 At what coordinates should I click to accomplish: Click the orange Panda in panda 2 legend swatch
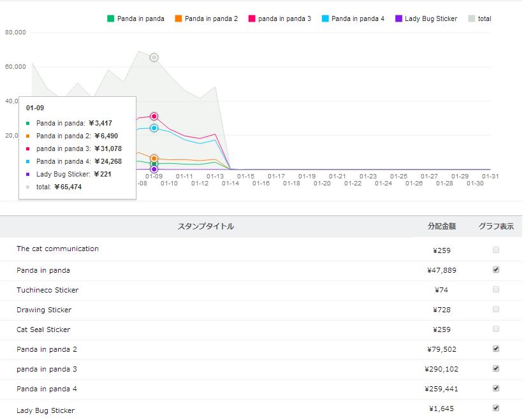coord(178,18)
